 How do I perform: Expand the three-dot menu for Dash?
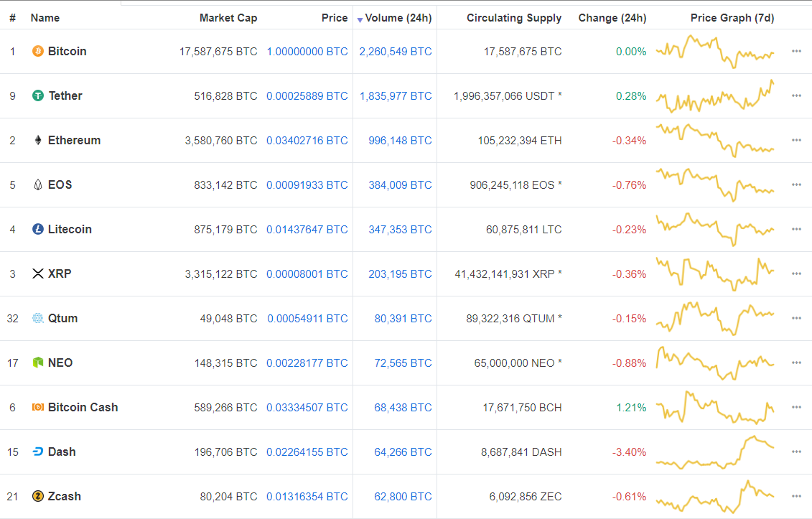[796, 452]
